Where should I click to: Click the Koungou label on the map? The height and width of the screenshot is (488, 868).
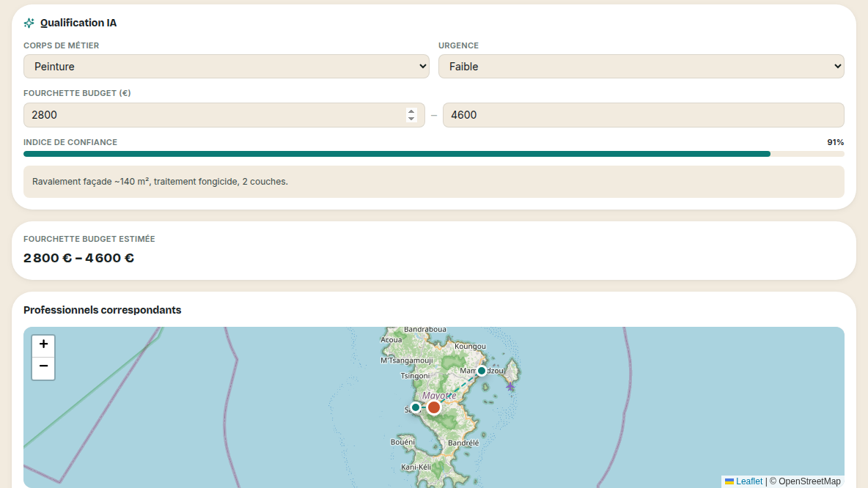coord(470,347)
